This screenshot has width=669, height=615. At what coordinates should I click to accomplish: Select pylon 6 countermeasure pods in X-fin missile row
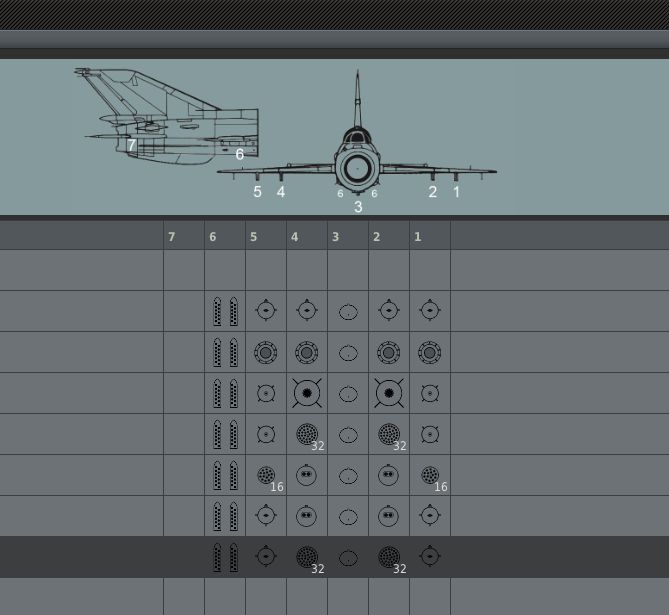225,393
